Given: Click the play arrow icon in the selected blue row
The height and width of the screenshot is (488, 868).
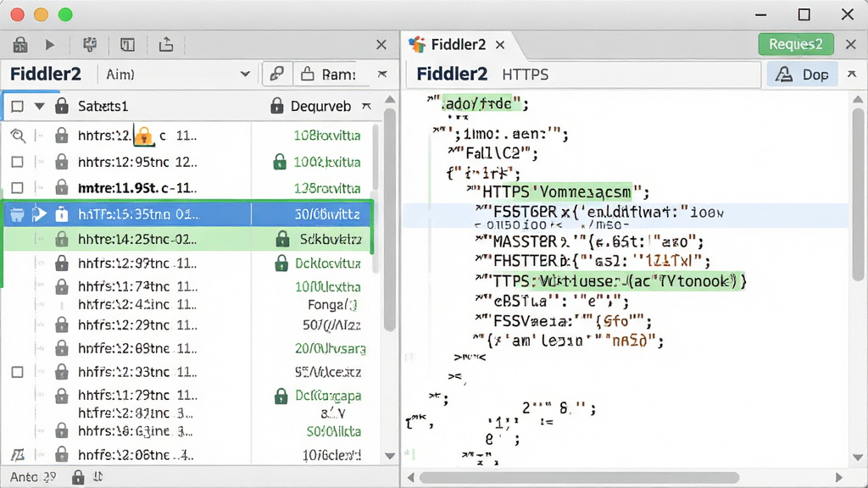Looking at the screenshot, I should (x=39, y=214).
